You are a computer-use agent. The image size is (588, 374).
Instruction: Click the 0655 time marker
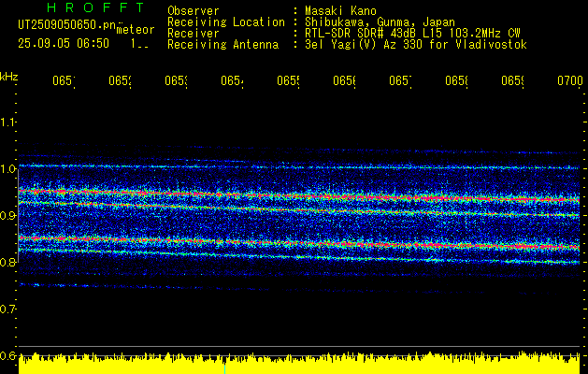point(288,81)
